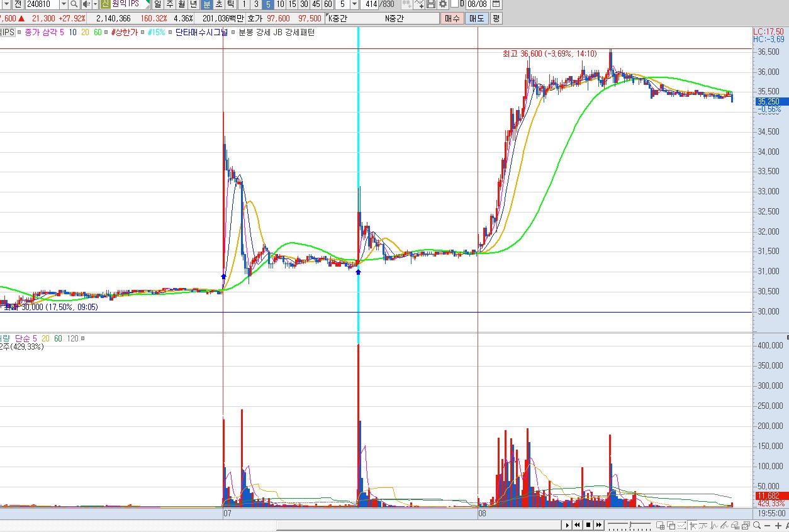
Task: Set interval to 10 minutes
Action: pyautogui.click(x=280, y=4)
